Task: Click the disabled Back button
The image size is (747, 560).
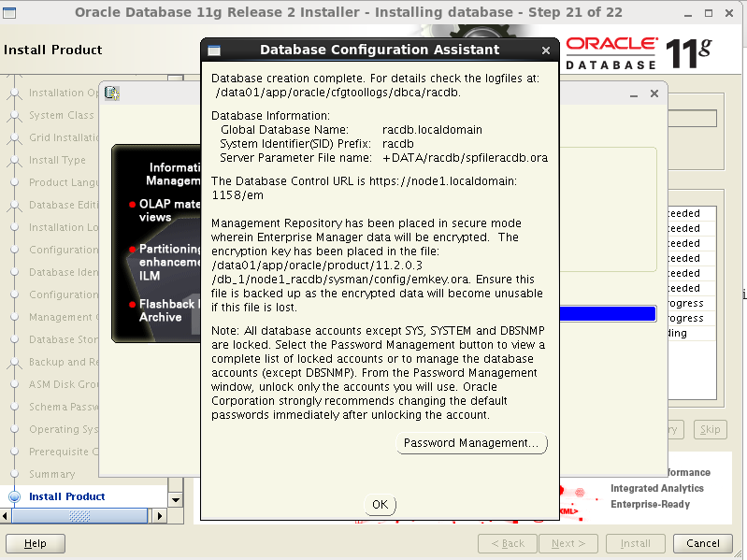Action: tap(508, 543)
